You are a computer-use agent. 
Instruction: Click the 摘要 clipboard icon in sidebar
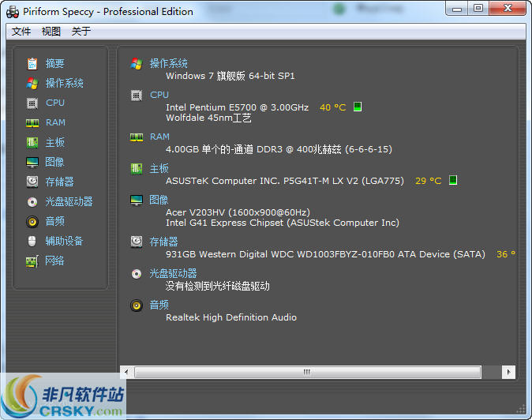click(x=32, y=63)
